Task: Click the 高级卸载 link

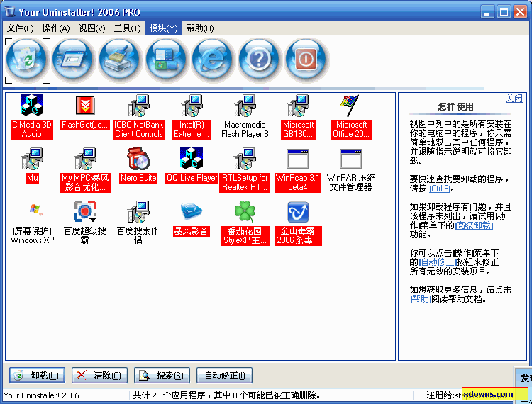Action: point(474,225)
